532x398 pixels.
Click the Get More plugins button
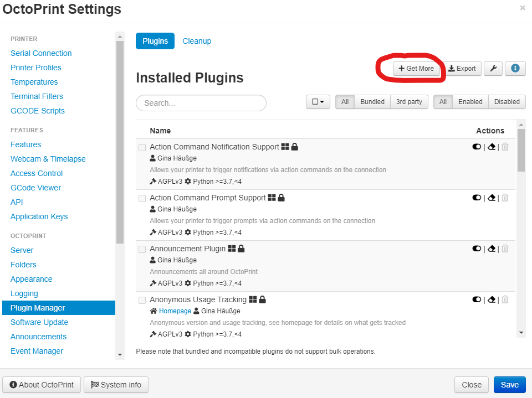click(x=416, y=69)
